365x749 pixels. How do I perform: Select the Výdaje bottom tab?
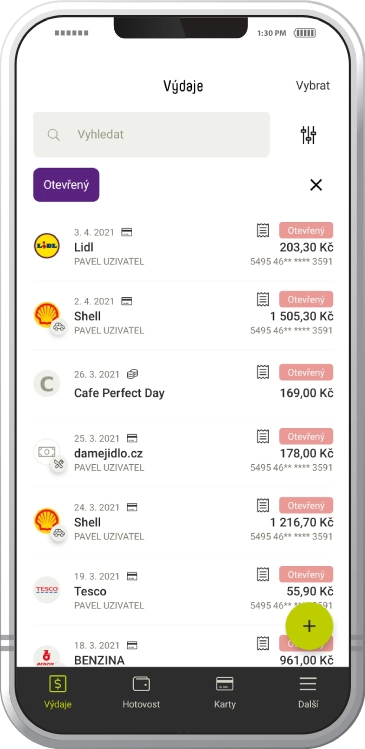click(58, 692)
